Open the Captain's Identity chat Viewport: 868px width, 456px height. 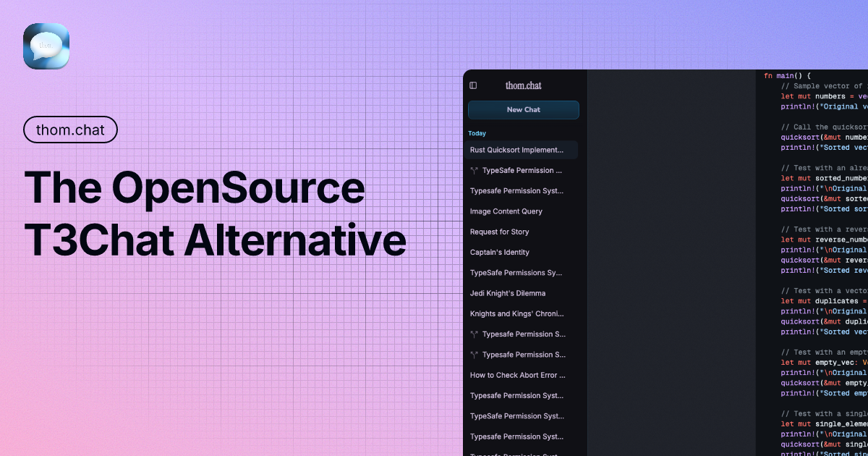[500, 253]
